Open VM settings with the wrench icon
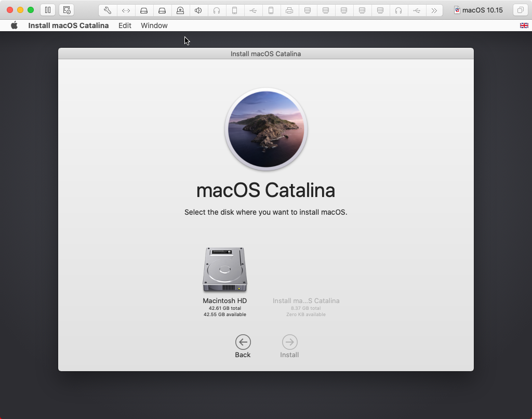 pyautogui.click(x=107, y=10)
